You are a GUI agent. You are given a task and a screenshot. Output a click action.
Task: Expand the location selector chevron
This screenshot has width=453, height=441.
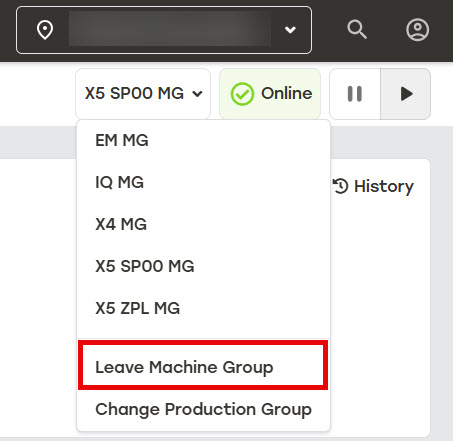(290, 30)
